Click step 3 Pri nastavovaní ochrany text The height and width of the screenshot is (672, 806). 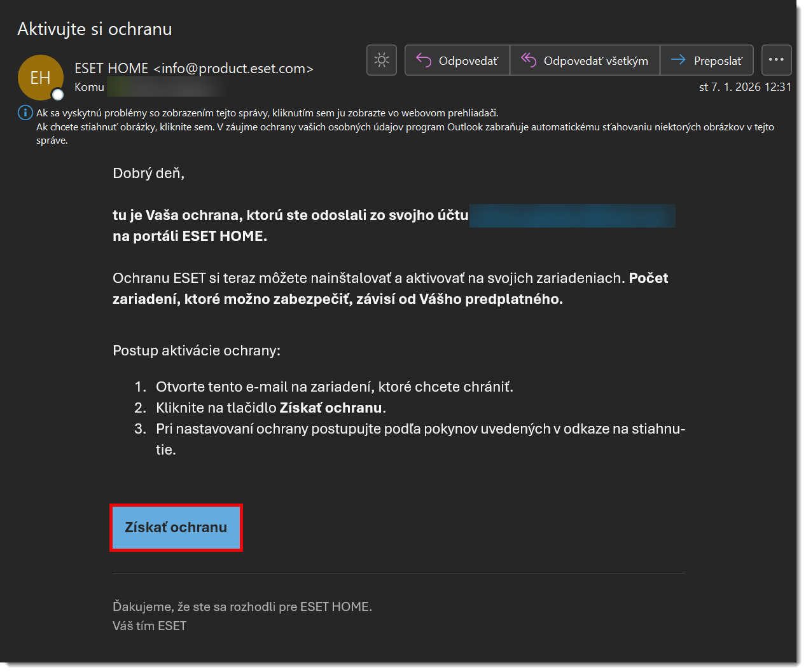(420, 439)
